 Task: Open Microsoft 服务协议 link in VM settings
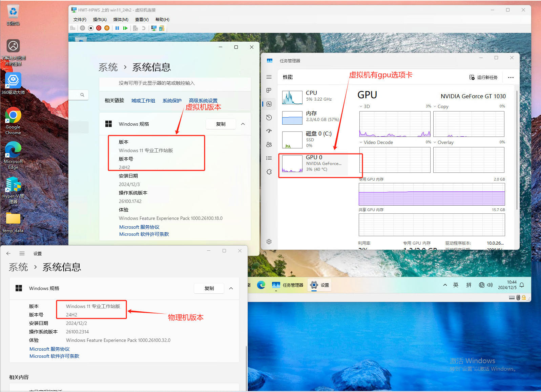click(x=139, y=227)
